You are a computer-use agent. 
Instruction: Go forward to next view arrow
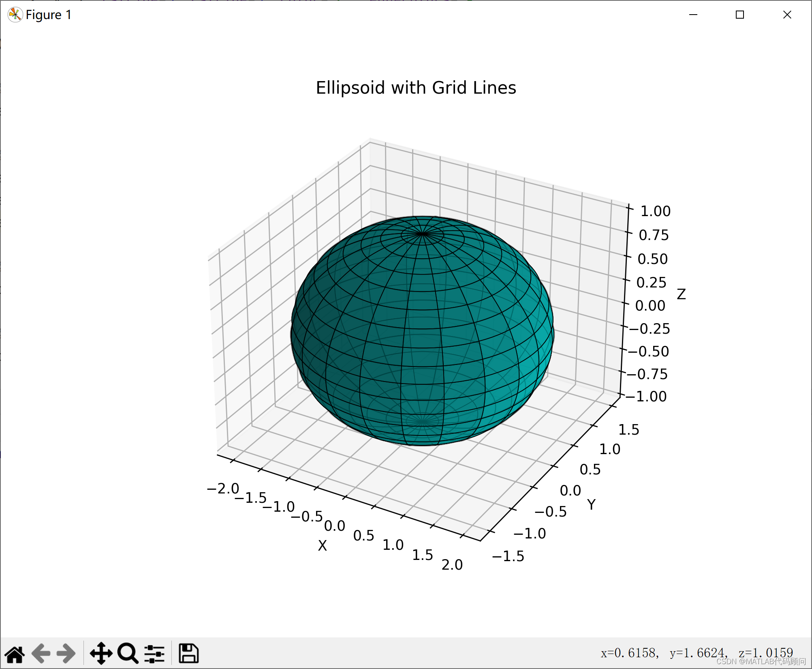[66, 653]
